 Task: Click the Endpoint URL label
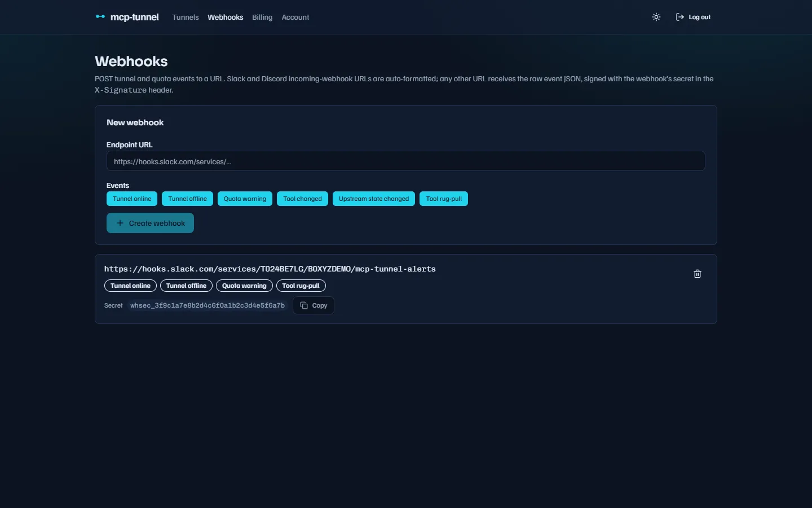pos(129,144)
